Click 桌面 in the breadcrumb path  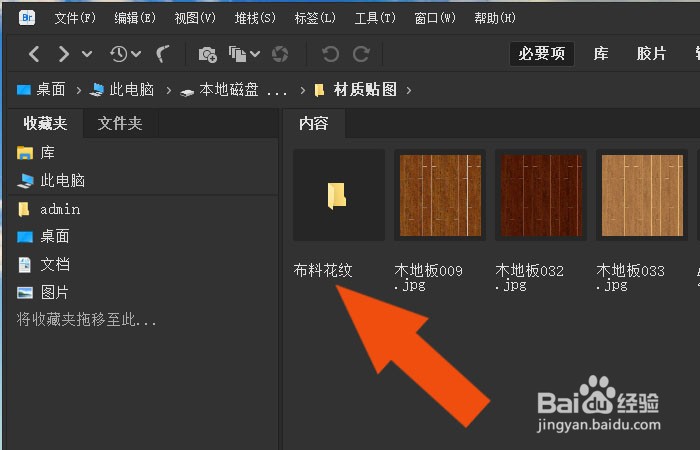tap(50, 90)
